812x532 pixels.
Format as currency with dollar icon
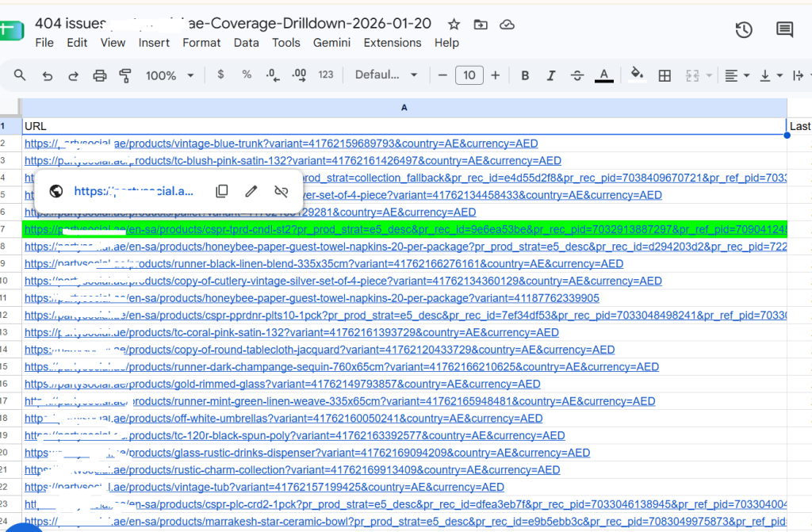(220, 75)
